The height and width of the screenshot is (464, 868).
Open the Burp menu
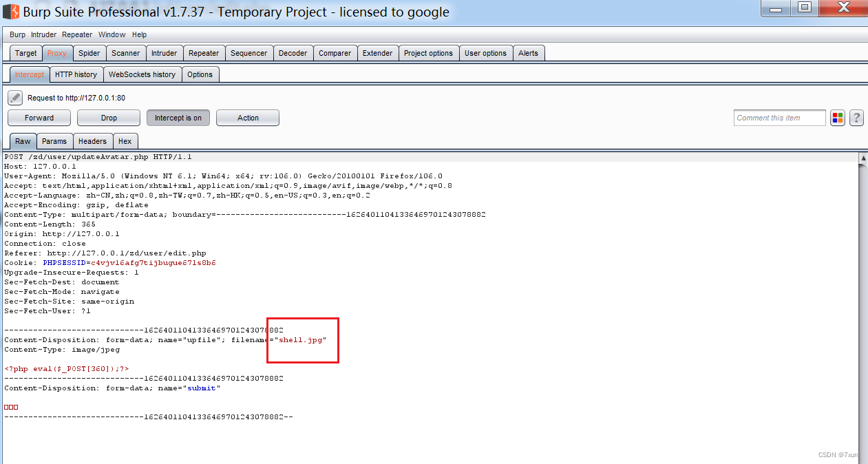click(17, 34)
